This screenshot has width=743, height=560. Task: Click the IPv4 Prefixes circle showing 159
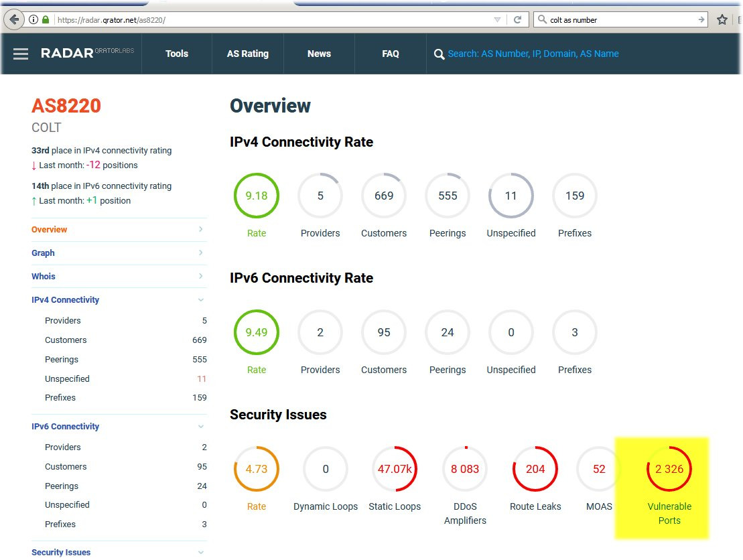(x=575, y=196)
